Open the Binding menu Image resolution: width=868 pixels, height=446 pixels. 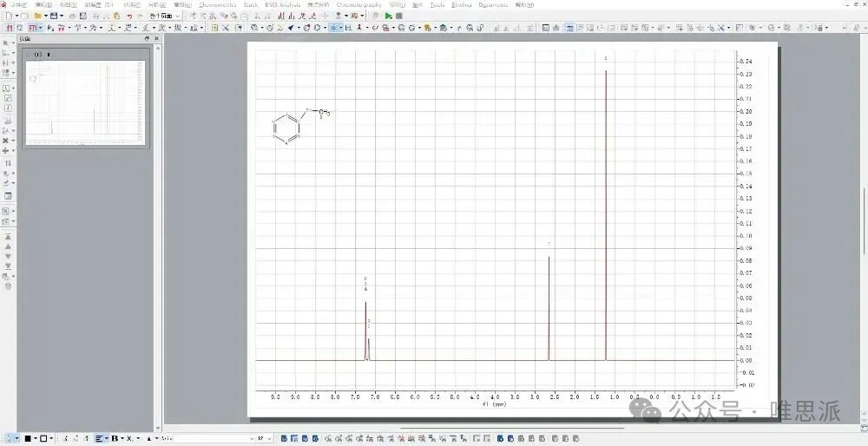[x=462, y=4]
